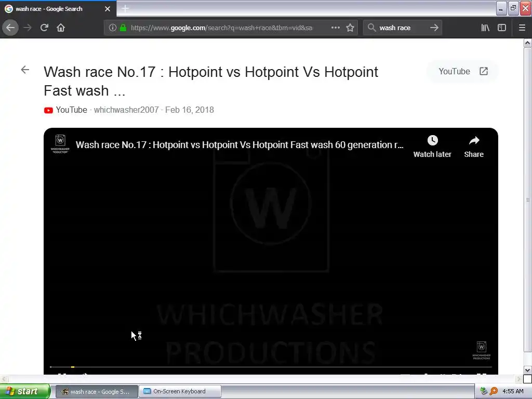532x399 pixels.
Task: Click the WhichWasher watermark at player corner
Action: 482,350
